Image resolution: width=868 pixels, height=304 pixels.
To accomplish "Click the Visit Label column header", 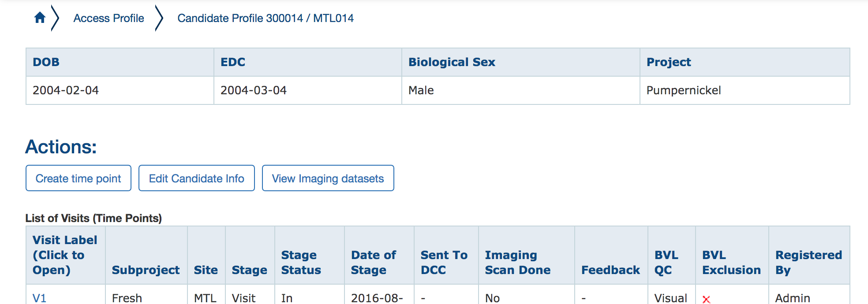I will tap(65, 255).
